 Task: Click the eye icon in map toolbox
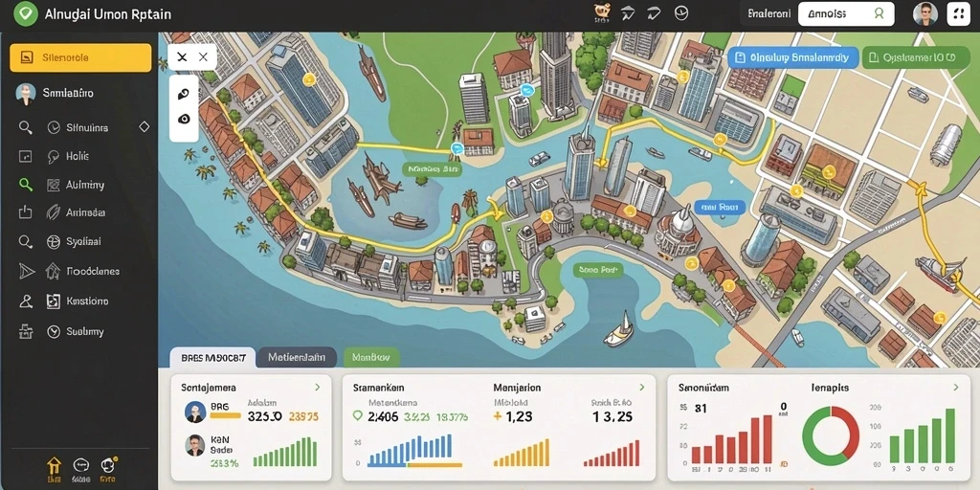coord(184,119)
